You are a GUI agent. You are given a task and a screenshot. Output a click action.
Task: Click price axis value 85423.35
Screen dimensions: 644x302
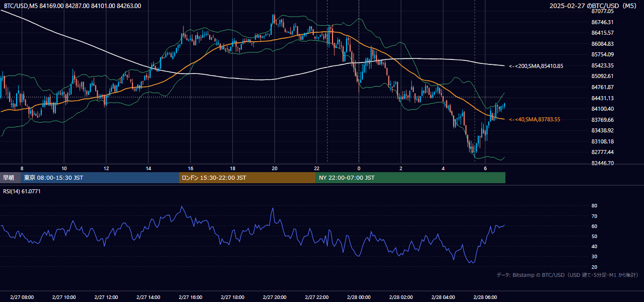[602, 65]
